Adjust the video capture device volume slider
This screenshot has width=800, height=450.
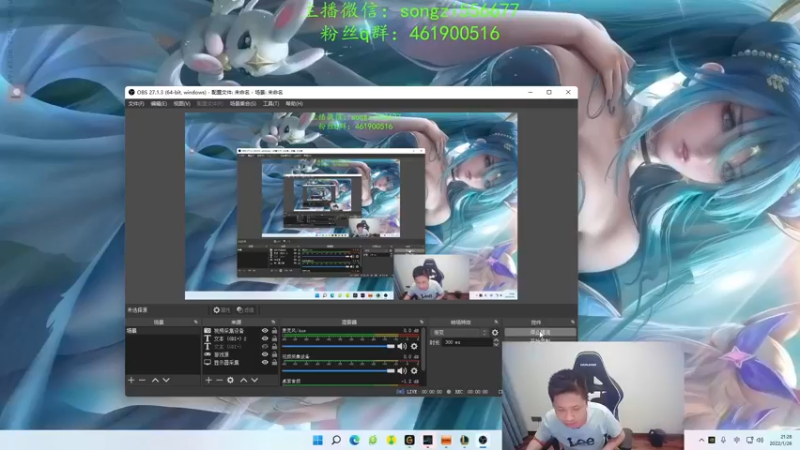(x=339, y=371)
